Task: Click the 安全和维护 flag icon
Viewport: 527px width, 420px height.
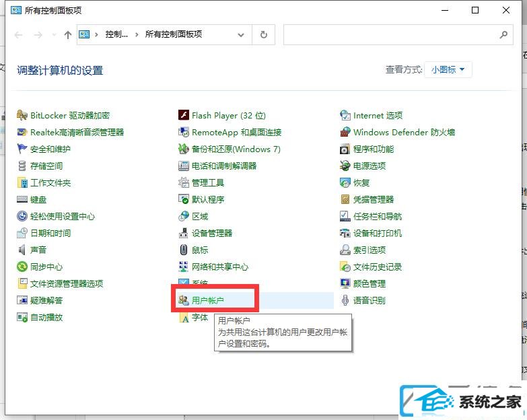Action: tap(22, 149)
